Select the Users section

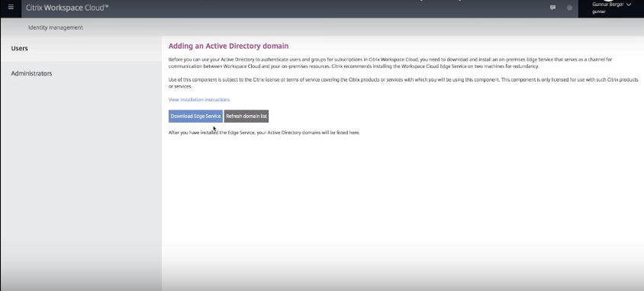click(x=81, y=48)
